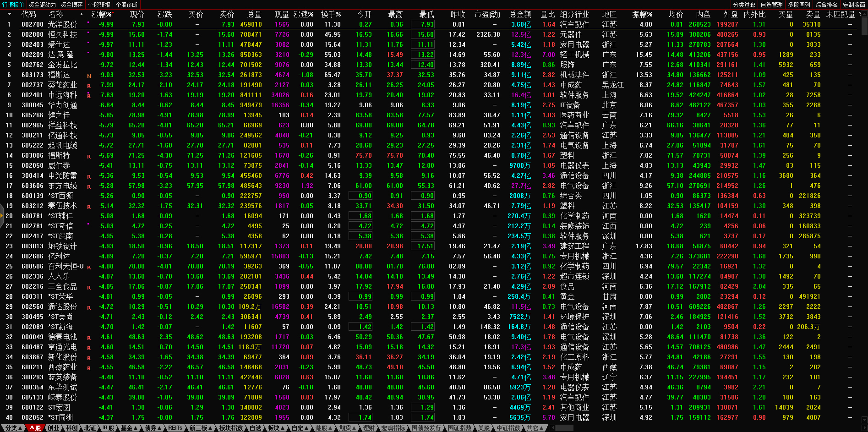
Task: Click the help question mark icon
Action: pos(860,14)
